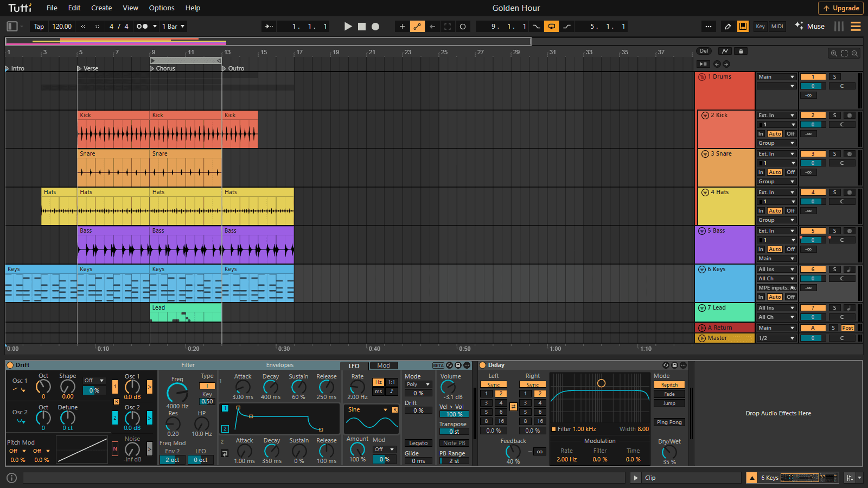Adjust the Delay Dry/Wet knob
The image size is (868, 488).
(669, 452)
